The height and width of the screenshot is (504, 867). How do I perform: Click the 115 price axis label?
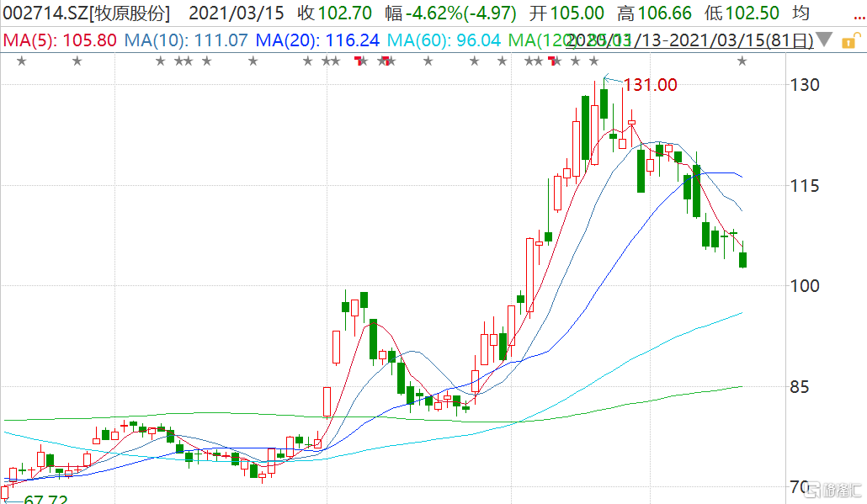click(805, 186)
